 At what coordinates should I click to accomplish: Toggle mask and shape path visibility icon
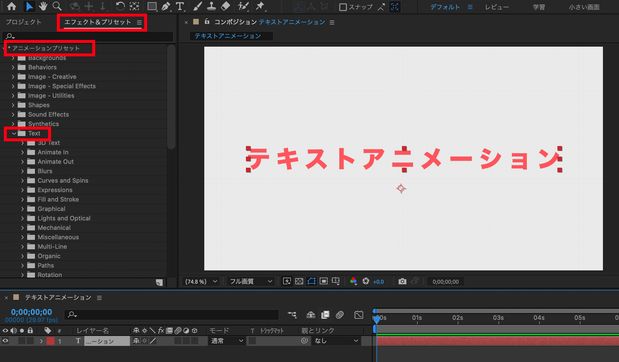point(311,281)
